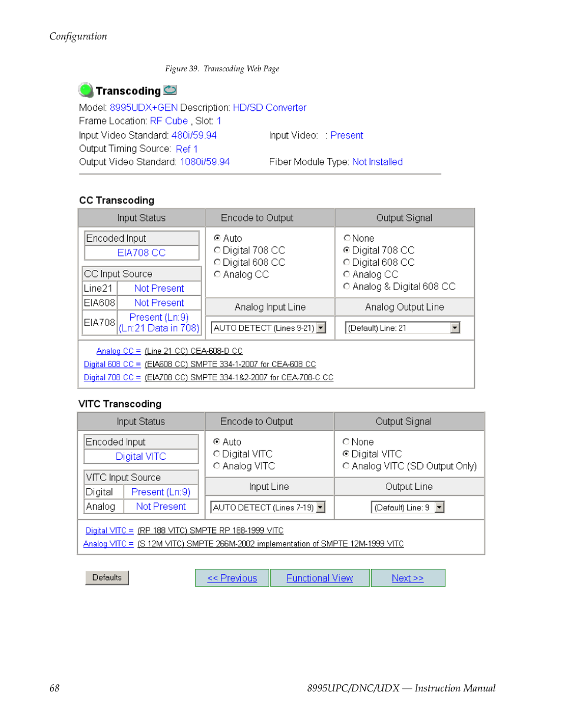Image resolution: width=562 pixels, height=728 pixels.
Task: Click the 8995UDX+GEN model value
Action: pos(144,108)
